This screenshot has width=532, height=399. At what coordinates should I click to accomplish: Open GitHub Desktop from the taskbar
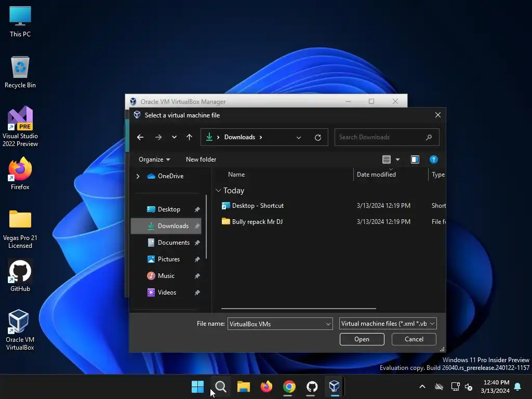point(312,387)
